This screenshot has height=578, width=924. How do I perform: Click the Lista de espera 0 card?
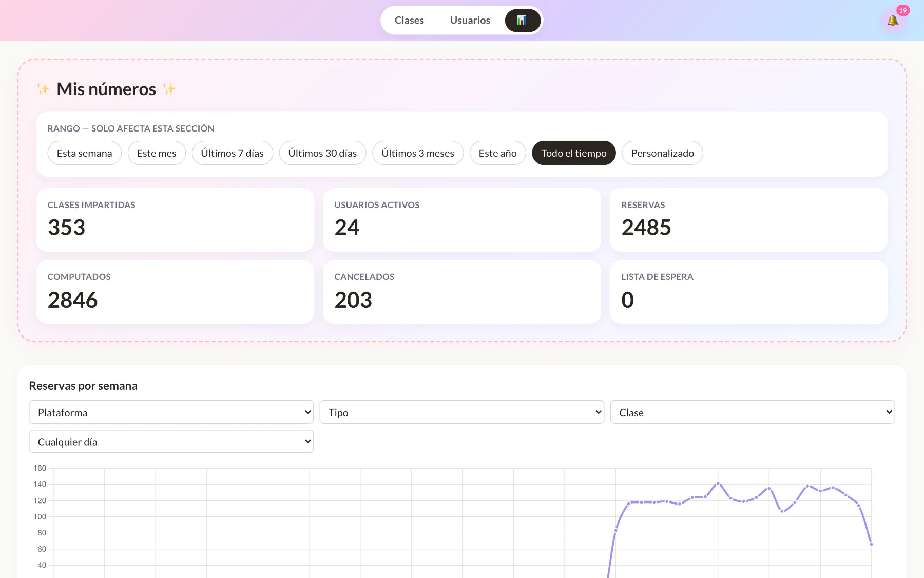click(x=749, y=292)
